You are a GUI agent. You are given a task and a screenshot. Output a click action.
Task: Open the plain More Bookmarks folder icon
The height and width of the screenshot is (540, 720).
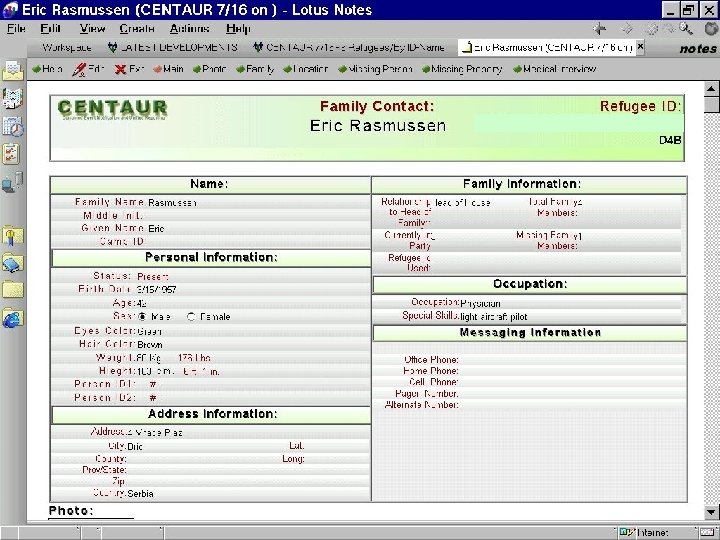coord(12,290)
